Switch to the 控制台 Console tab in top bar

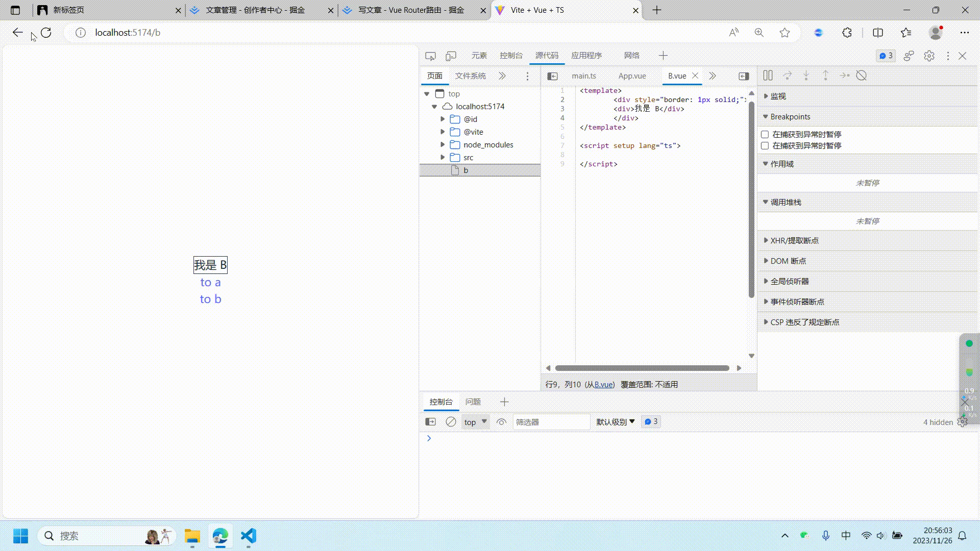(511, 56)
